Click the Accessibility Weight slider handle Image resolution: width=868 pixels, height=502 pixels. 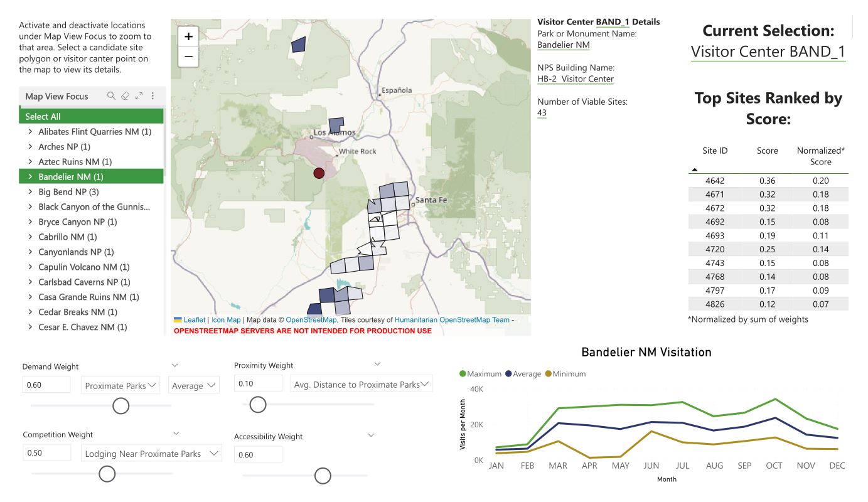(323, 476)
